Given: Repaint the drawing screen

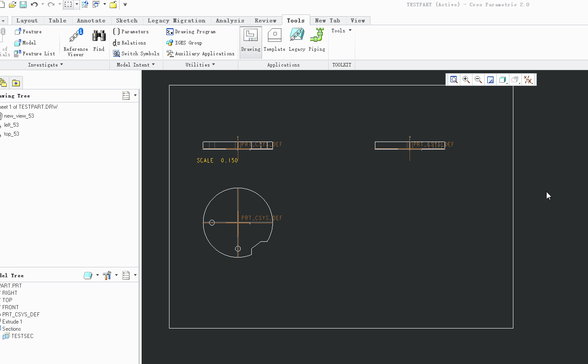Looking at the screenshot, I should coord(490,80).
